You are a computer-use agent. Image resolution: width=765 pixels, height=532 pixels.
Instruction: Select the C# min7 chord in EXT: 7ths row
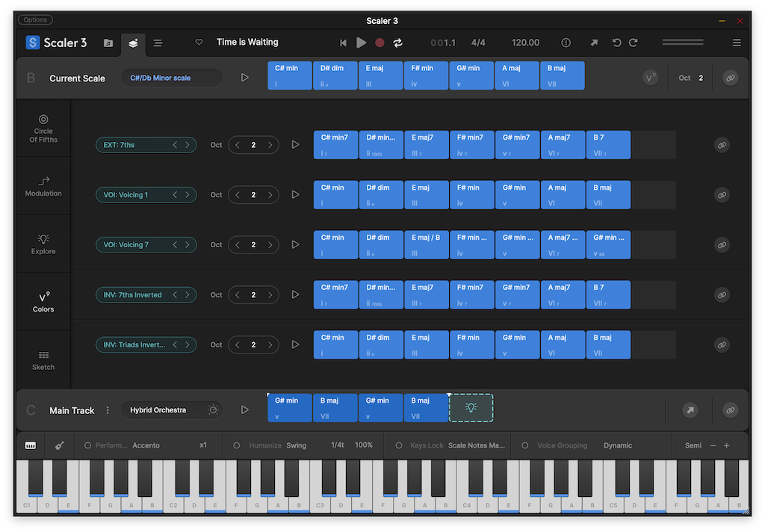coord(335,145)
